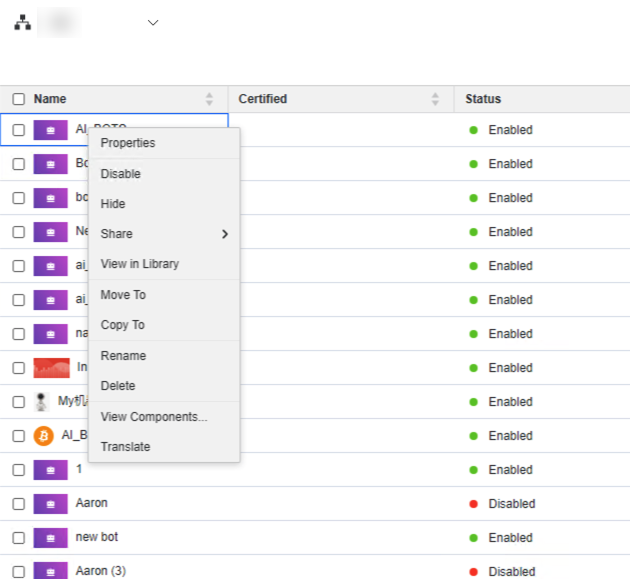The height and width of the screenshot is (579, 630).
Task: Click the small robot figure avatar icon
Action: click(x=41, y=402)
